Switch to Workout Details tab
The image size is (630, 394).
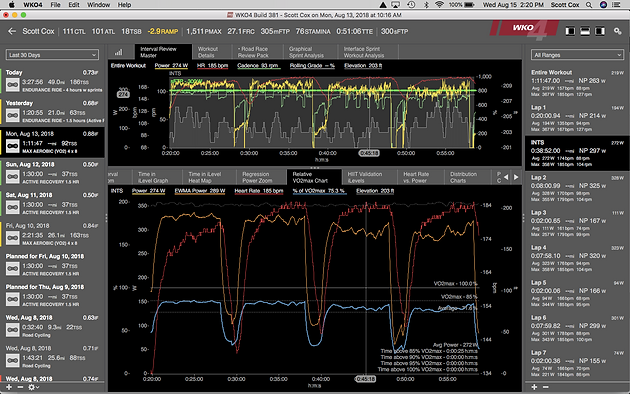pyautogui.click(x=208, y=52)
